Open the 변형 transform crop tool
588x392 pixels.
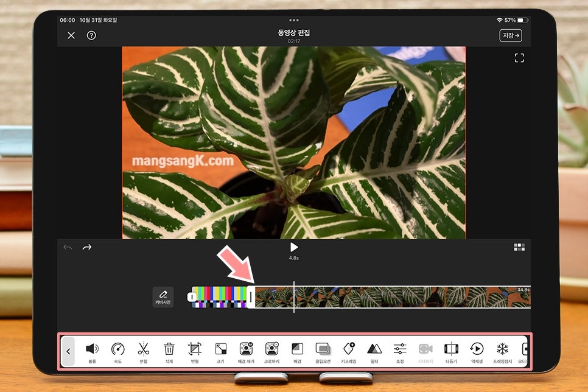tap(195, 352)
